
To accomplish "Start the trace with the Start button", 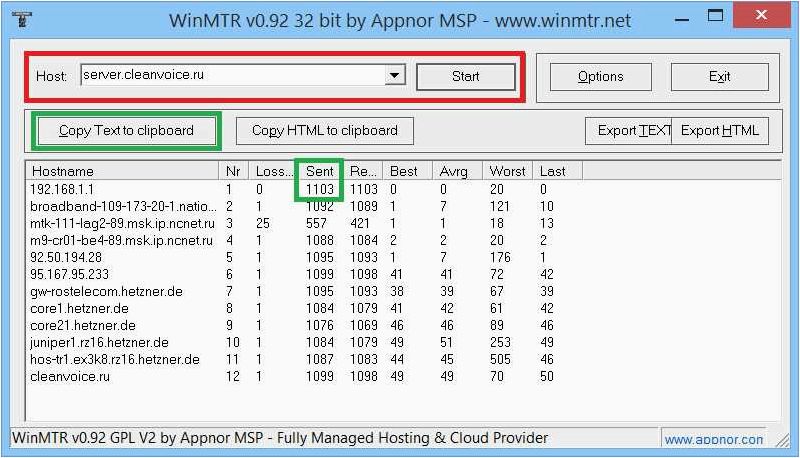I will (465, 77).
